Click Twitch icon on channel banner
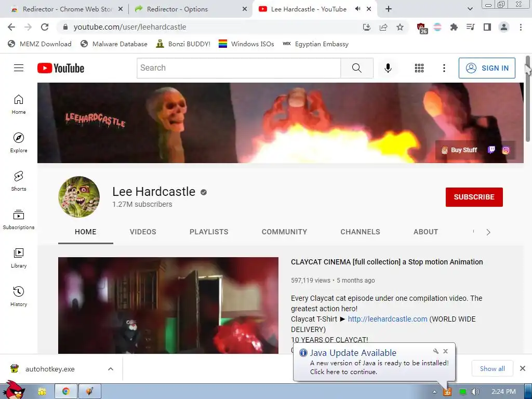Viewport: 532px width, 399px height. (x=491, y=150)
